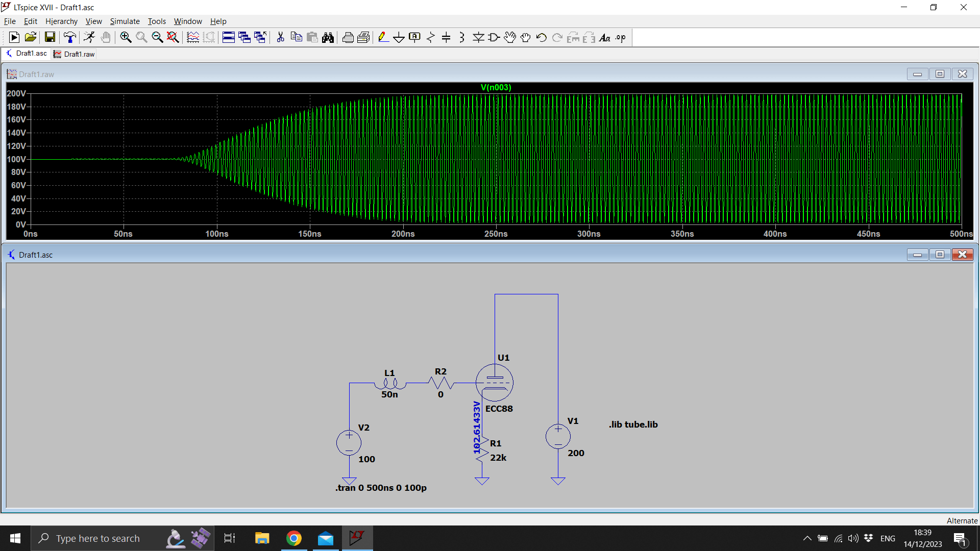The height and width of the screenshot is (551, 980).
Task: Cascade windows toolbar icon
Action: pyautogui.click(x=260, y=37)
